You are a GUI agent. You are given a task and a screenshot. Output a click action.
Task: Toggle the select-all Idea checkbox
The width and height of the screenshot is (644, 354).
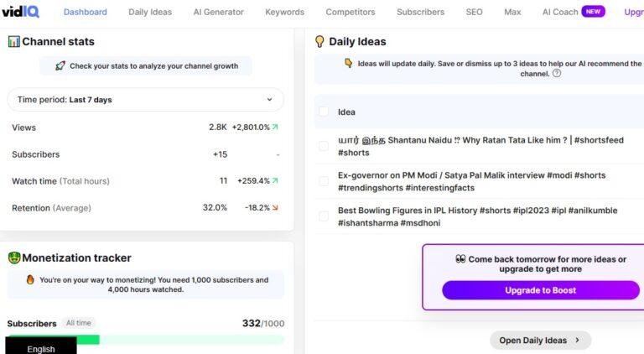point(324,112)
